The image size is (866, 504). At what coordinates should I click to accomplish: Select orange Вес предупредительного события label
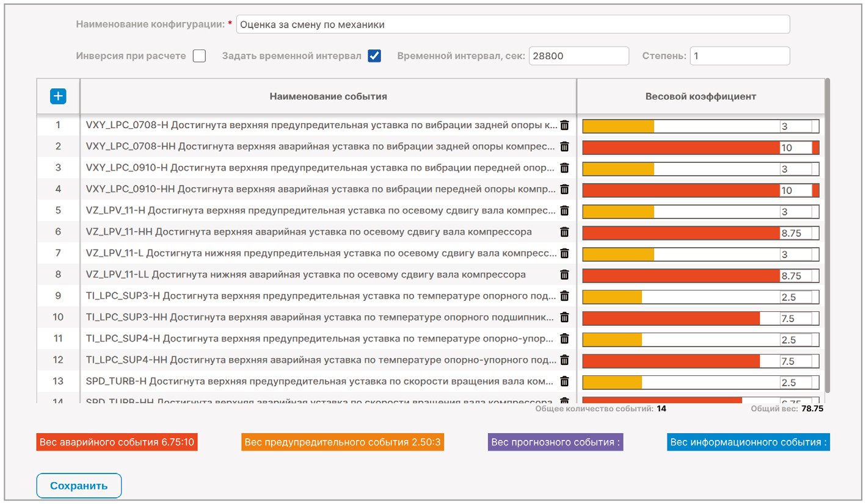[343, 442]
